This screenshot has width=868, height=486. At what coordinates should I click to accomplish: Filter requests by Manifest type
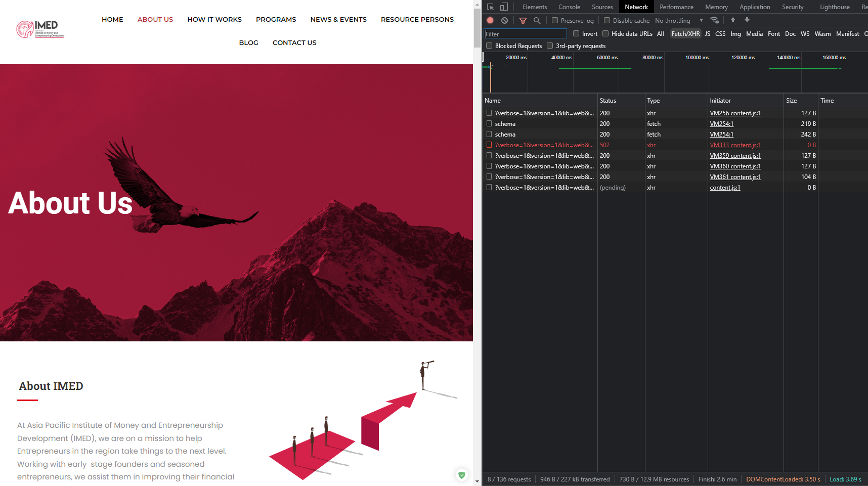tap(847, 34)
